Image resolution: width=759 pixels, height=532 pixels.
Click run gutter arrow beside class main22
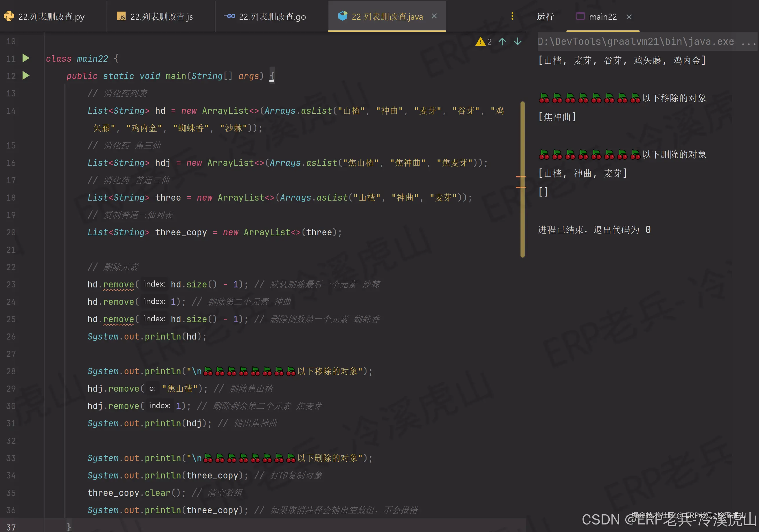[x=26, y=58]
